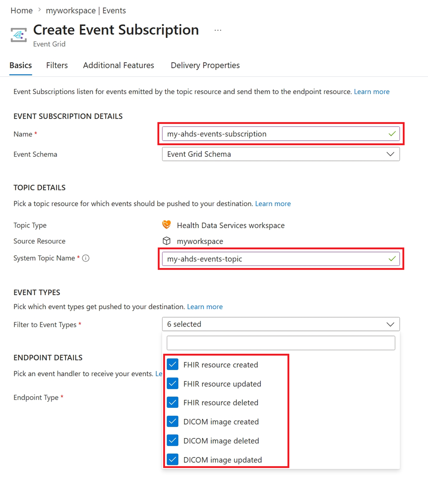Uncheck FHIR resource updated option
The height and width of the screenshot is (504, 428).
coord(173,383)
